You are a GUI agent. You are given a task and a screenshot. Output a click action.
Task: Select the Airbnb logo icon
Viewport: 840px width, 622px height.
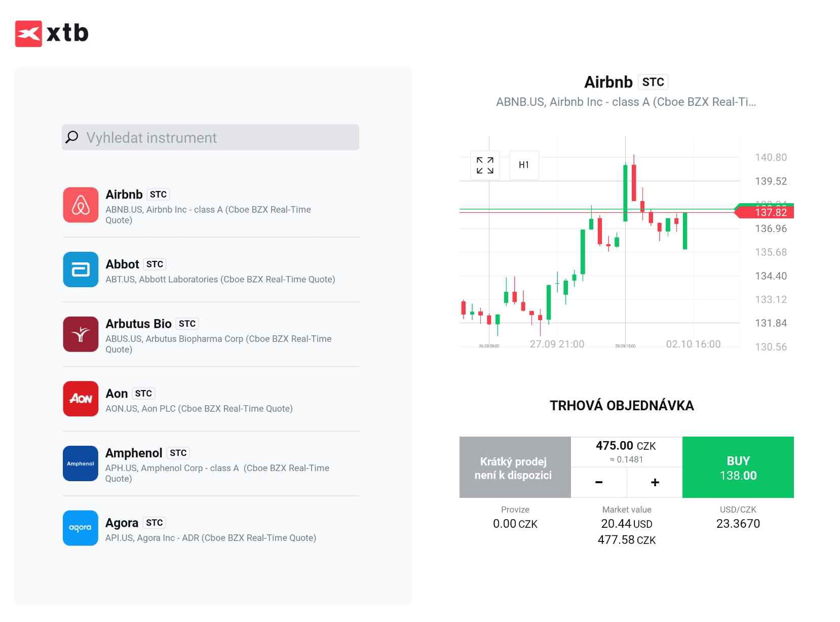coord(81,205)
